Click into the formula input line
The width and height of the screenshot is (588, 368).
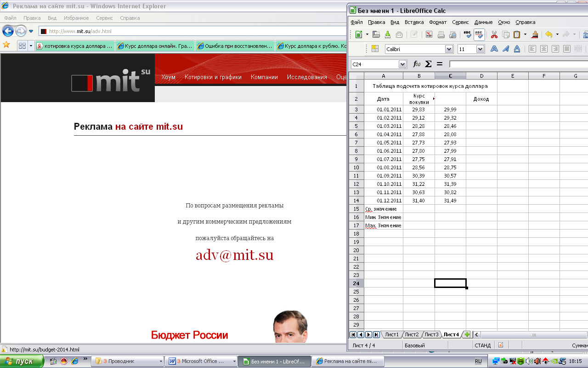(x=519, y=64)
